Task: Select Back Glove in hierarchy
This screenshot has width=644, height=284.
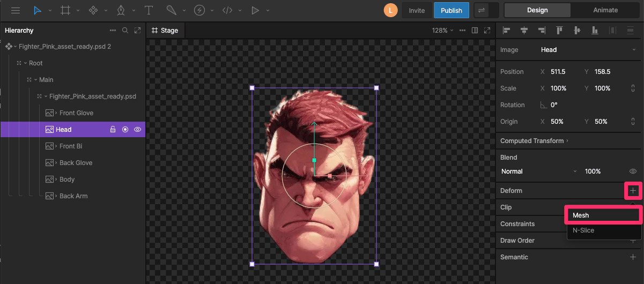Action: point(76,163)
